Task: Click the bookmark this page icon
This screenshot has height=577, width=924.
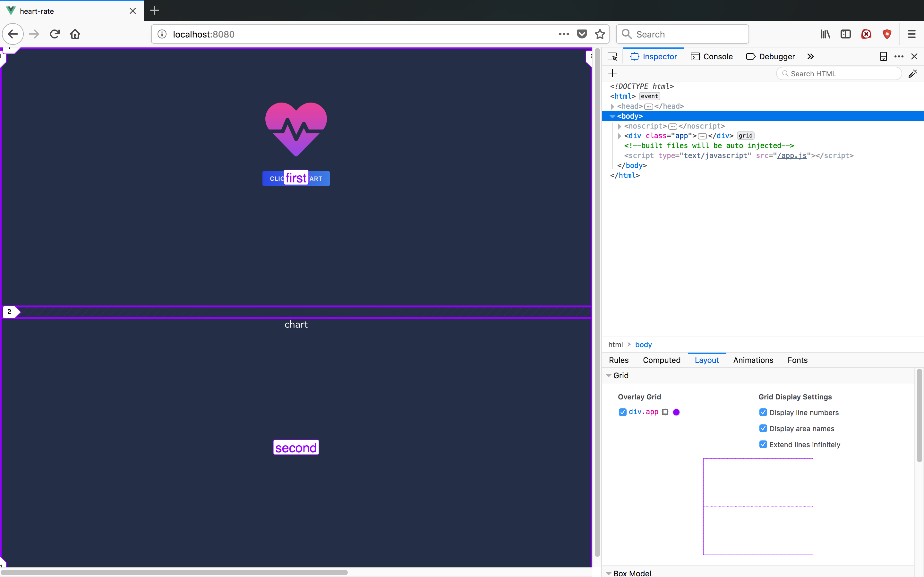Action: click(599, 34)
